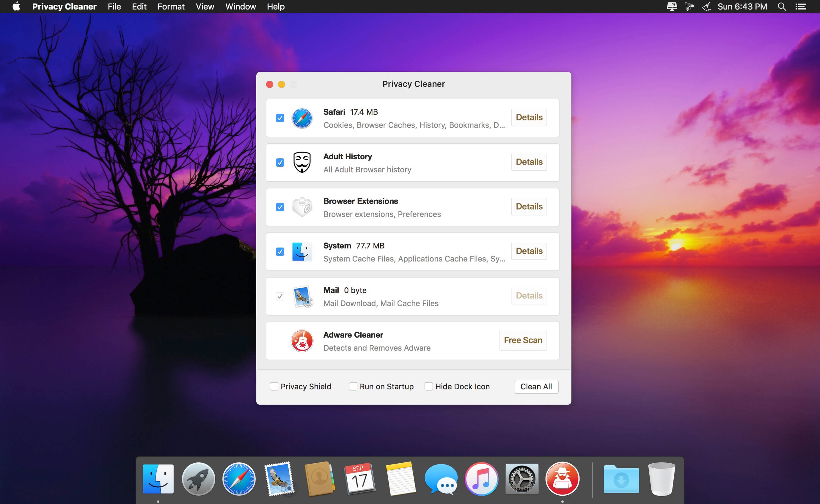820x504 pixels.
Task: Open Spotlight search magnifier in menu bar
Action: click(x=782, y=7)
